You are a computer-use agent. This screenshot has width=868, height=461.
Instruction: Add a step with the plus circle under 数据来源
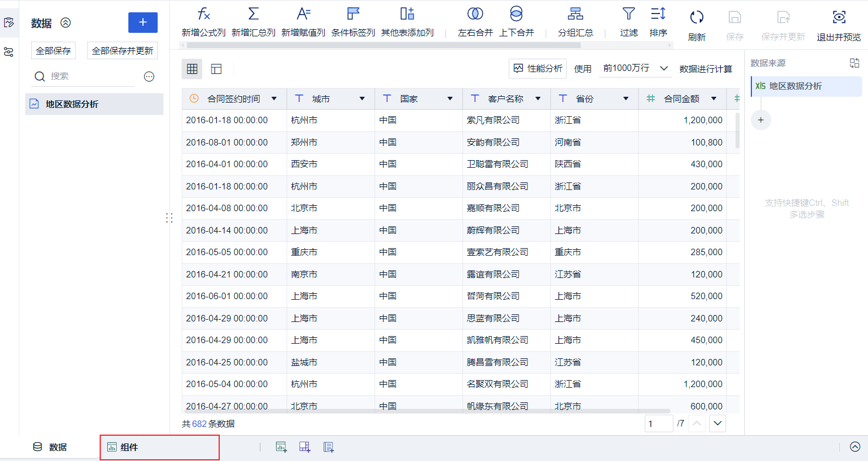[761, 120]
